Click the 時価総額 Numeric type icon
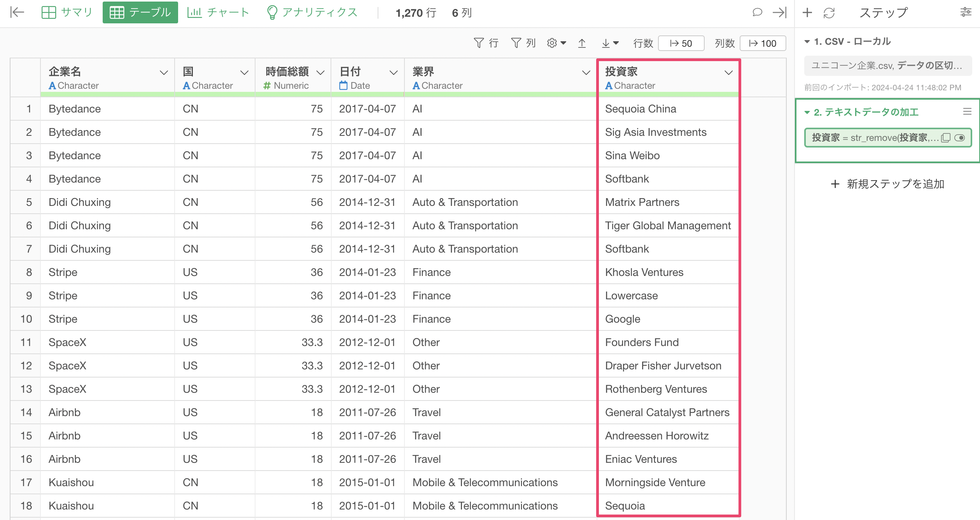Screen dimensions: 980x520 pos(267,86)
